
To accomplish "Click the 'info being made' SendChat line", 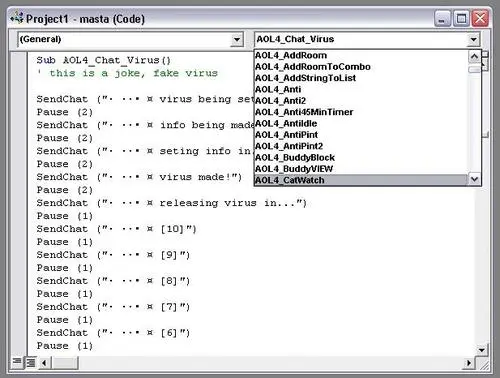I will pos(145,125).
